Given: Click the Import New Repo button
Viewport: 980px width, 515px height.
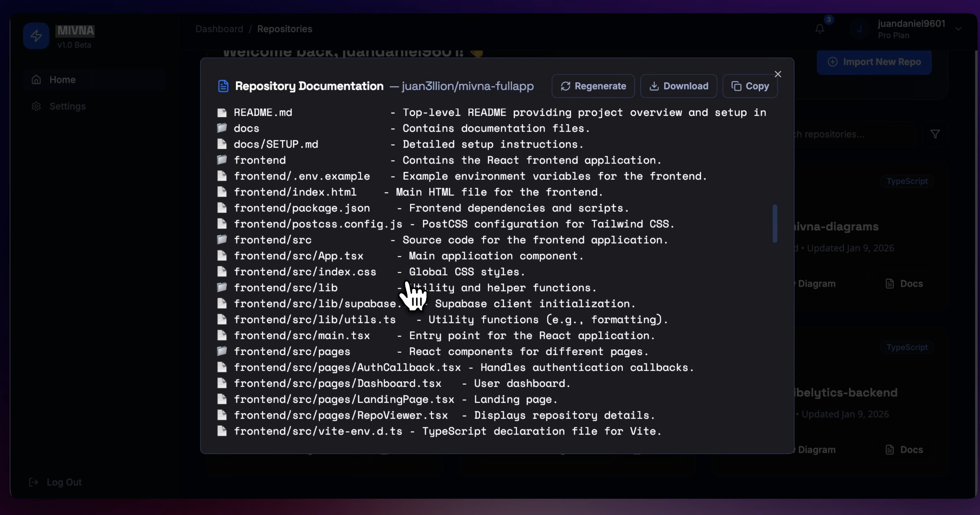Looking at the screenshot, I should (x=874, y=62).
